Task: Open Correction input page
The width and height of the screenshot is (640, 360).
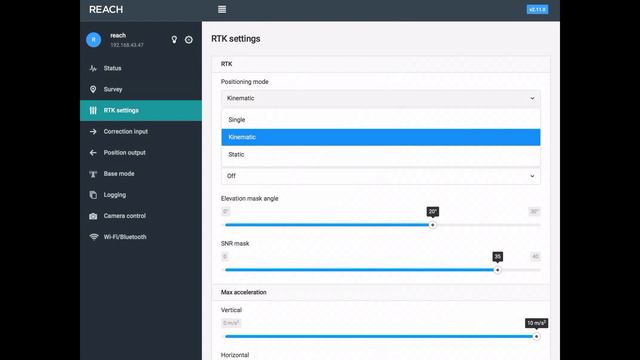Action: tap(141, 131)
